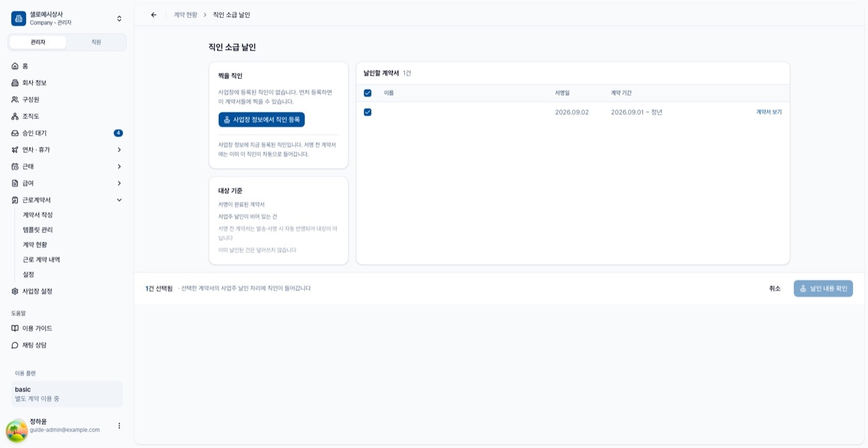Click the user profile avatar
The image size is (868, 448).
pos(17,431)
